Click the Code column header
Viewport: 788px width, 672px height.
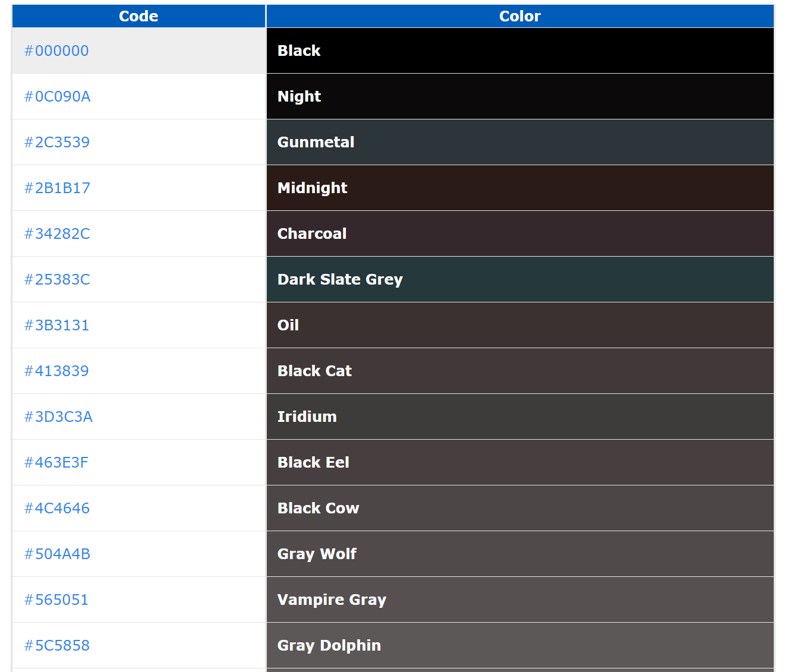pos(138,16)
